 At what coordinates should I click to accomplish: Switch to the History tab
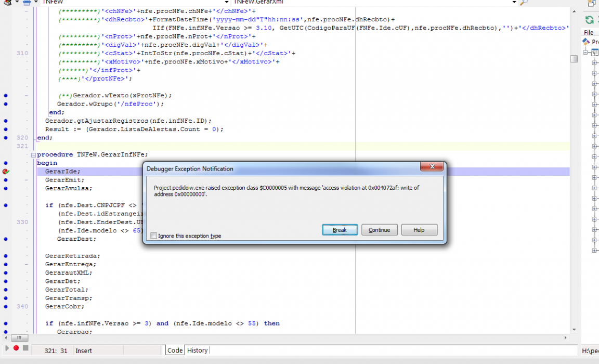pyautogui.click(x=197, y=350)
